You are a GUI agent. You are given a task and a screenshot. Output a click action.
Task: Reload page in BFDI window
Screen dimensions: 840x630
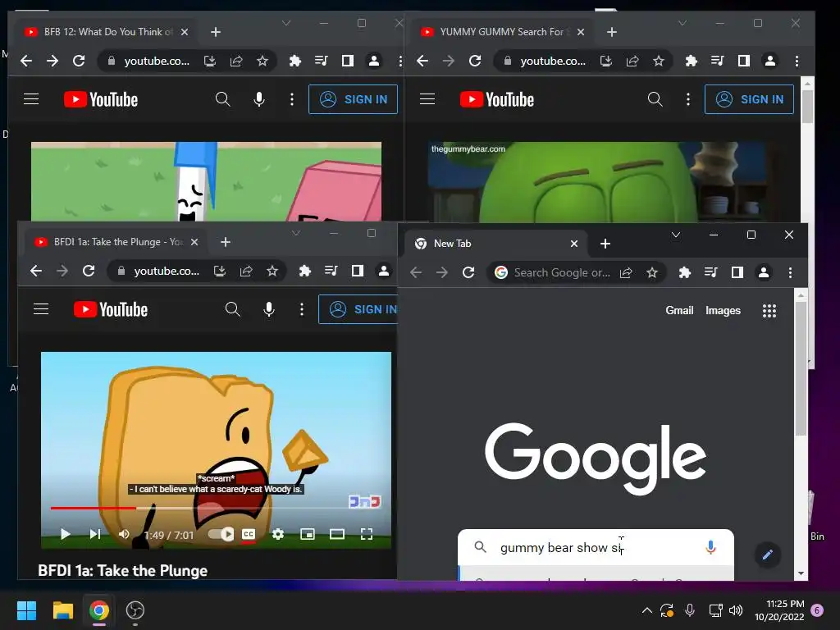pyautogui.click(x=89, y=271)
